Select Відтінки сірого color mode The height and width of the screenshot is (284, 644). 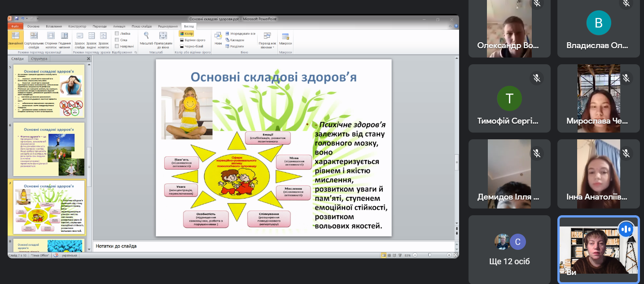click(193, 40)
